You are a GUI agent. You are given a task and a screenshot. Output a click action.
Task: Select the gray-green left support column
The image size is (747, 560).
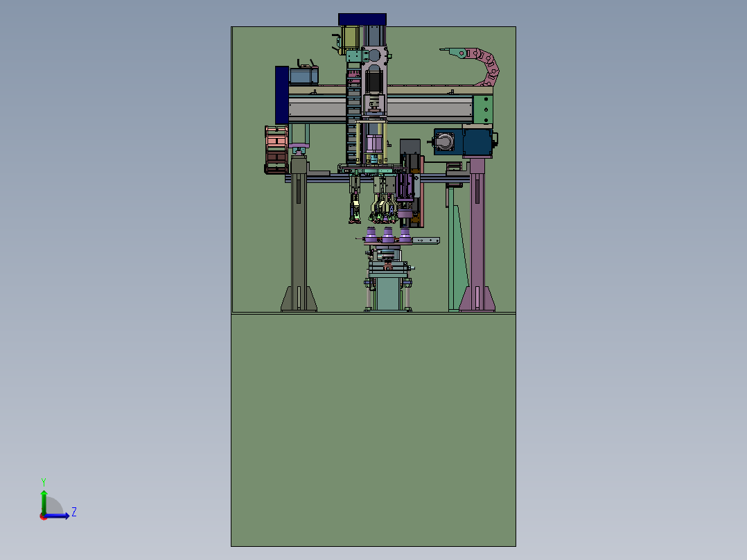[x=299, y=236]
